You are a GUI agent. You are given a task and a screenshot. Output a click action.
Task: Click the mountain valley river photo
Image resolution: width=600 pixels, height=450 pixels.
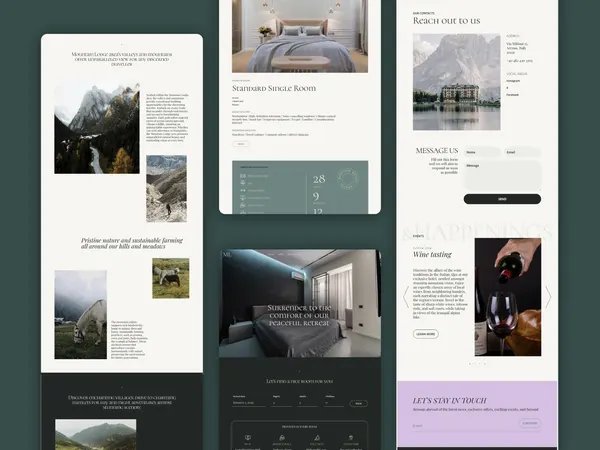97,128
